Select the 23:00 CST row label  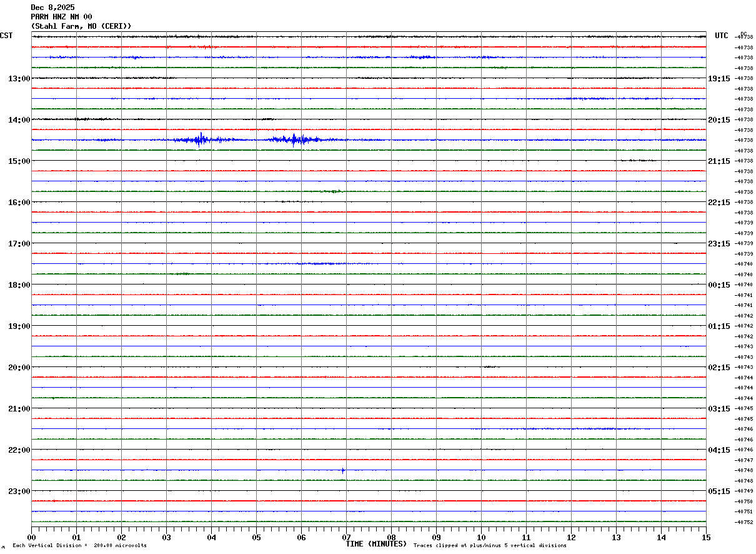19,491
